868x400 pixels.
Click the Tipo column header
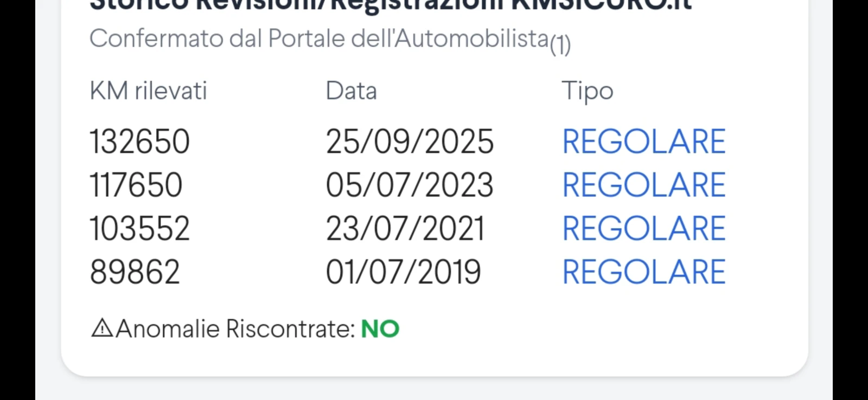coord(587,91)
